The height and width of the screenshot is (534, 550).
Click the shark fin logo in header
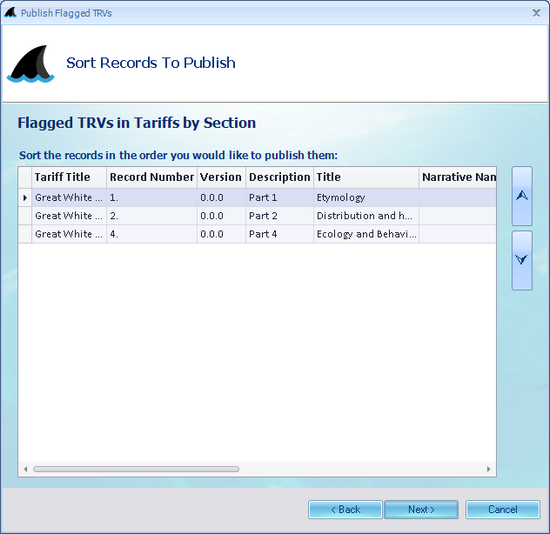click(x=31, y=64)
